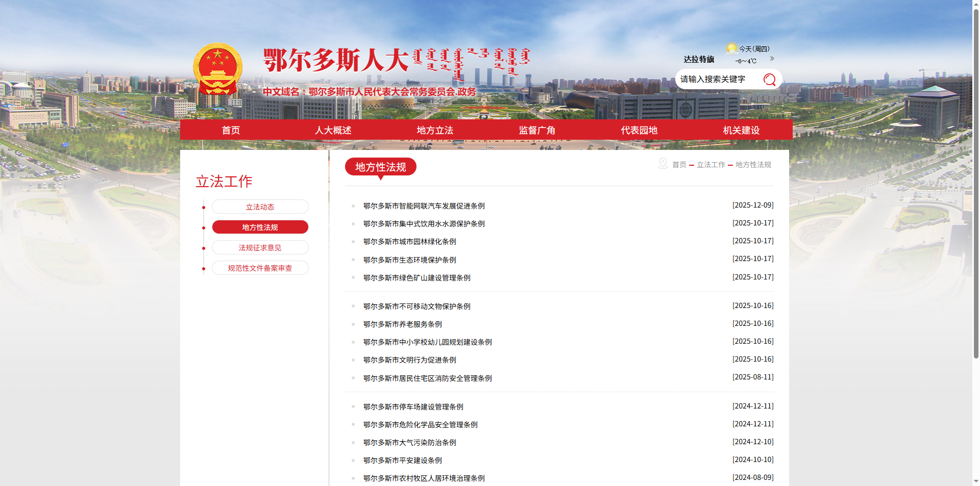Open 鄂尔多斯市中小学校幼儿园规划建设条例

(428, 342)
